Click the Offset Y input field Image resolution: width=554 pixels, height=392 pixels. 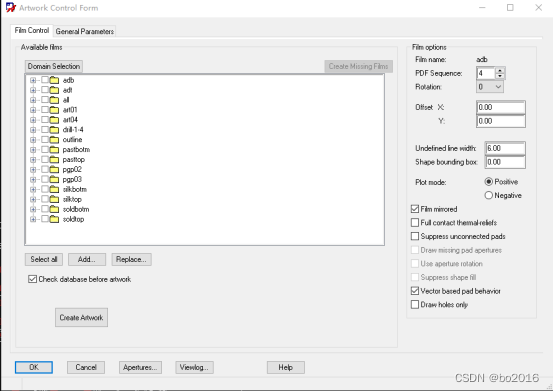coord(501,121)
